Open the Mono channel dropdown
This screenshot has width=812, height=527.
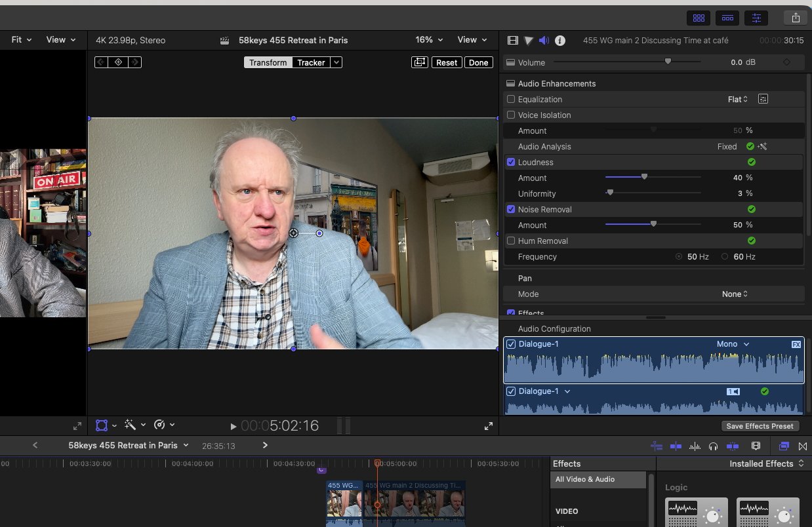[733, 344]
